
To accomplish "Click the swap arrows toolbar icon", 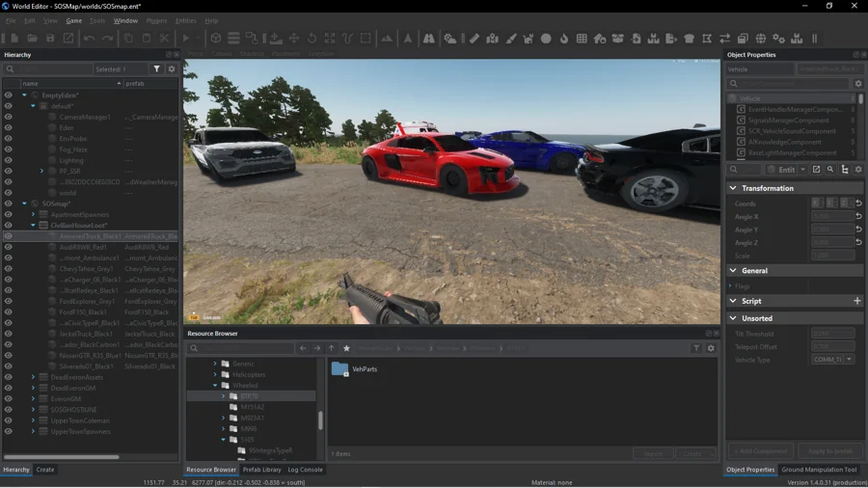I will point(724,39).
